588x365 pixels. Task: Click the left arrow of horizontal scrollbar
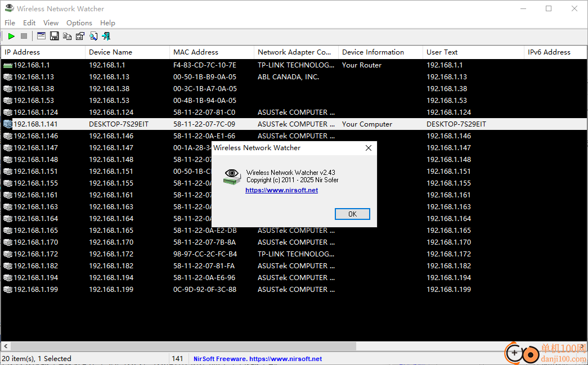pos(6,346)
